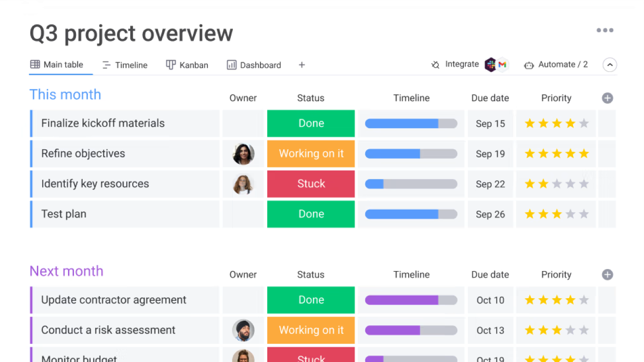The image size is (644, 362).
Task: Click the Slack integration icon
Action: (491, 65)
